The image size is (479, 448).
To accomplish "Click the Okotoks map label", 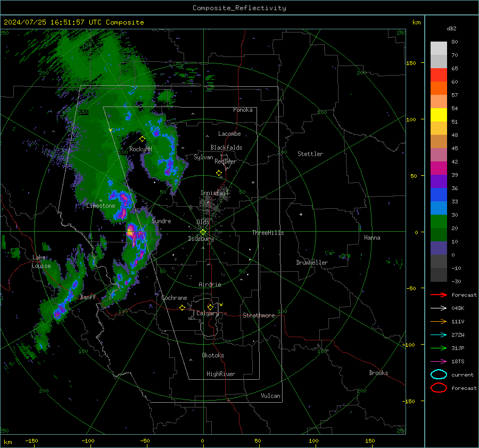I will pos(213,355).
